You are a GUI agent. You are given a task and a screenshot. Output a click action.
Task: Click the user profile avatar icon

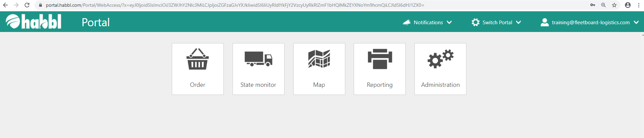(544, 23)
